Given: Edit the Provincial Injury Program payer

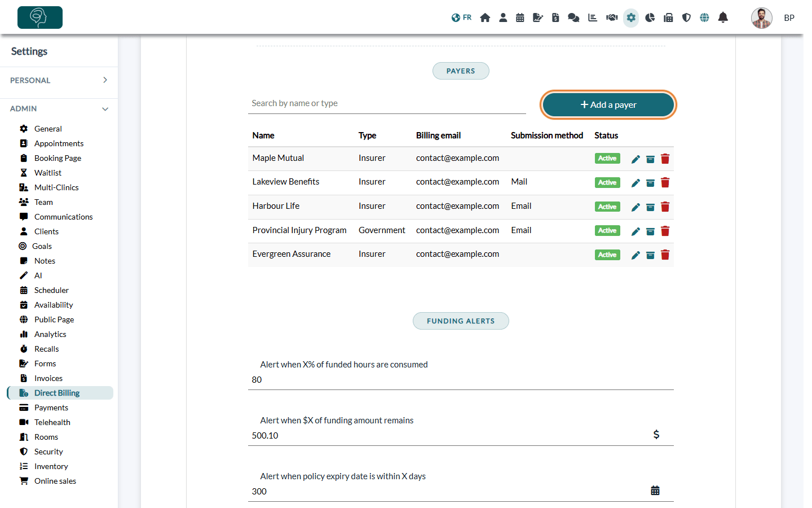Looking at the screenshot, I should pos(636,231).
